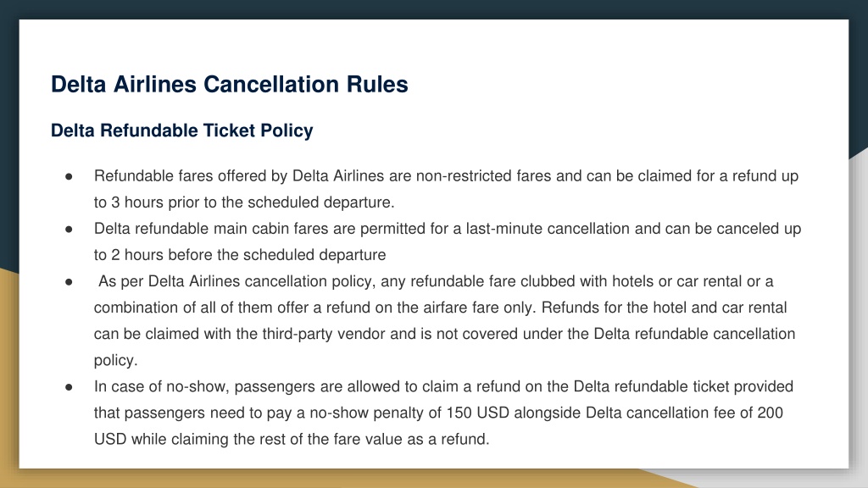The height and width of the screenshot is (488, 868).
Task: Click the text "3 hours prior to the scheduled departure"
Action: click(252, 202)
